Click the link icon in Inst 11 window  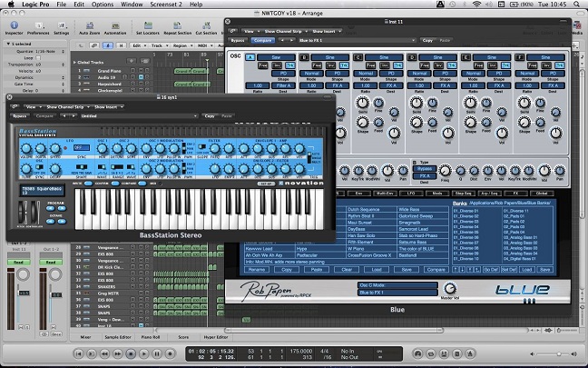tap(233, 31)
